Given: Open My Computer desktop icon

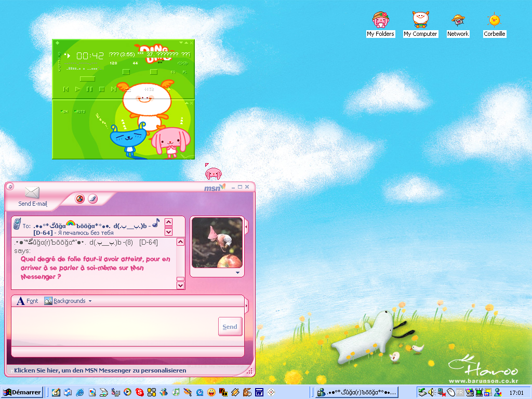Looking at the screenshot, I should click(x=420, y=24).
